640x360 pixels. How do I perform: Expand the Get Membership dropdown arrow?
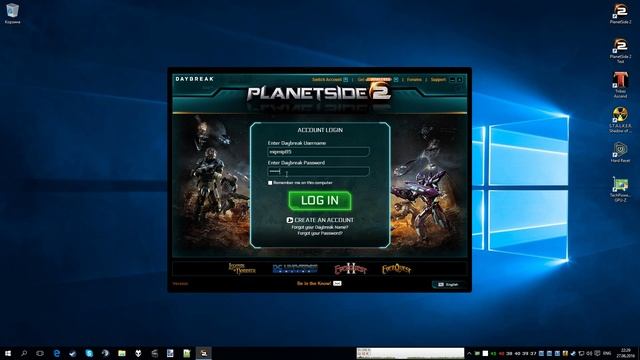pos(396,80)
